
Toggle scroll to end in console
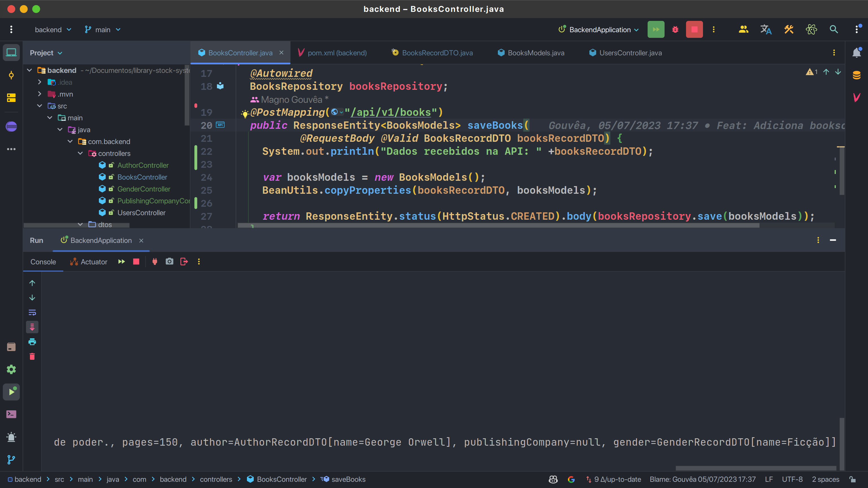32,327
